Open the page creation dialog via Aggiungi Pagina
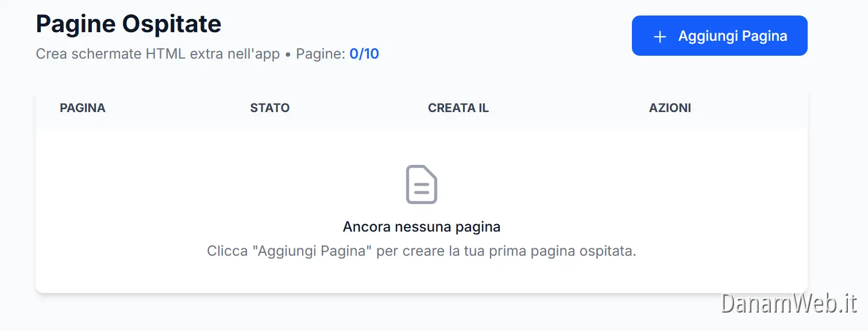Viewport: 868px width, 331px height. [x=719, y=36]
